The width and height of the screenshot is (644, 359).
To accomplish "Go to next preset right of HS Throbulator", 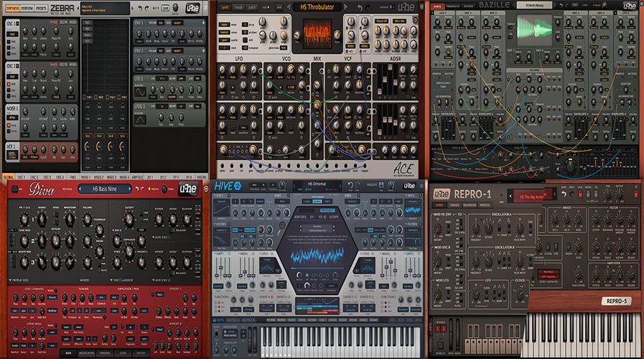I will pos(345,7).
